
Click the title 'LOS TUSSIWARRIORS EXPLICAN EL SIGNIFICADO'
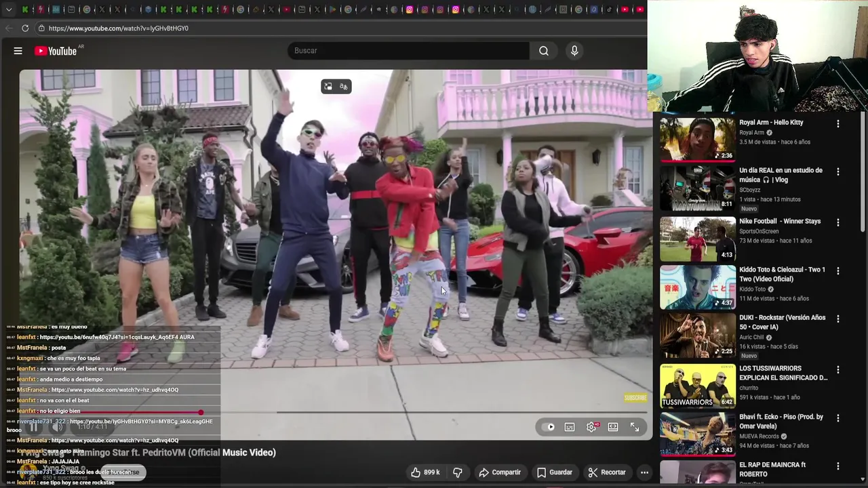[x=783, y=373]
